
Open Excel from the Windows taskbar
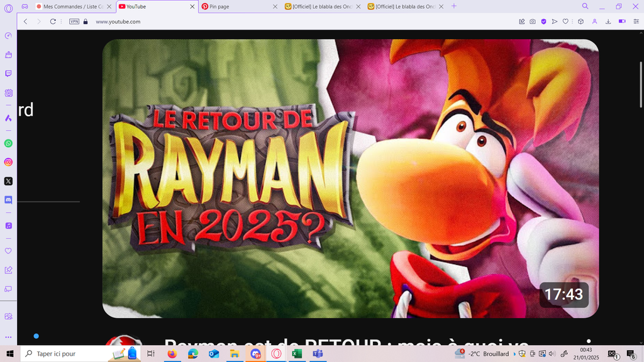click(x=297, y=354)
